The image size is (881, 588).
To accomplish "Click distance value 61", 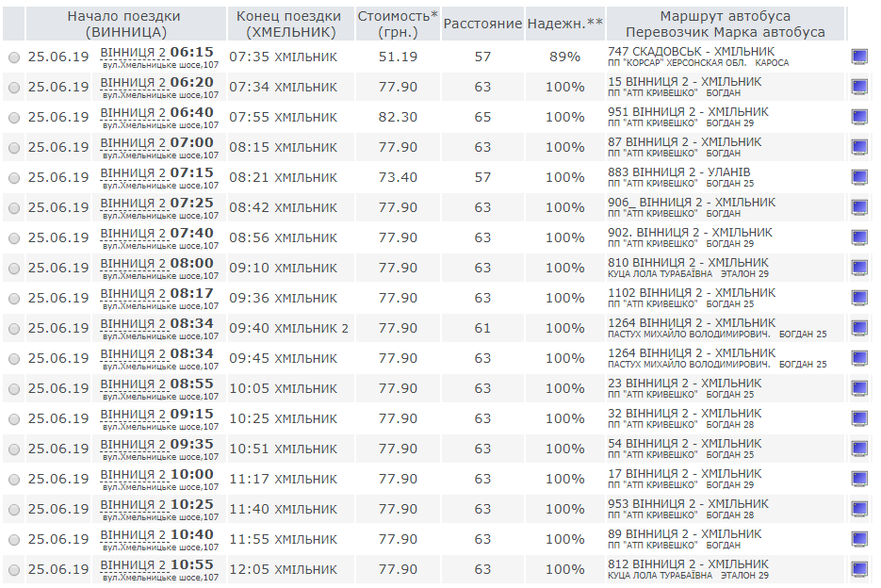I will [x=482, y=328].
